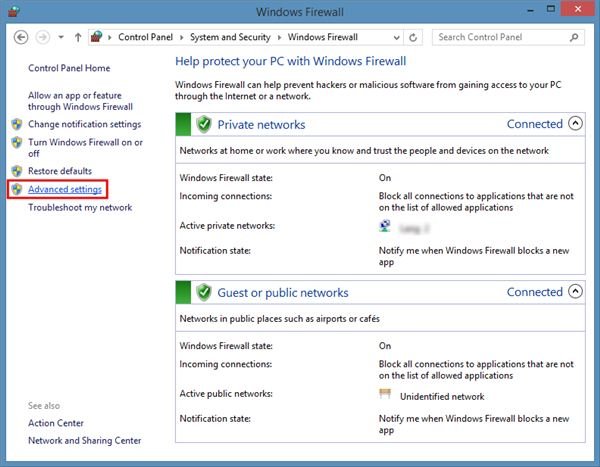Open Network and Sharing Center
This screenshot has height=467, width=600.
[x=85, y=441]
